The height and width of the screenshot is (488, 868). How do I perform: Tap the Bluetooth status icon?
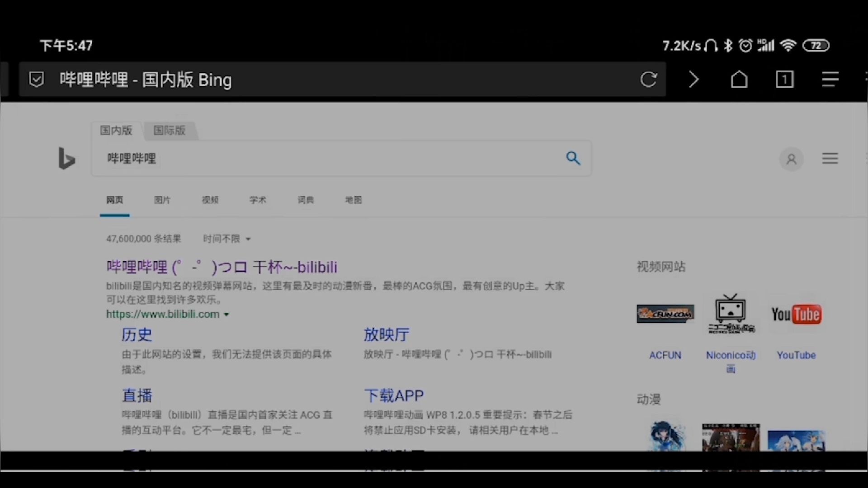pos(728,46)
